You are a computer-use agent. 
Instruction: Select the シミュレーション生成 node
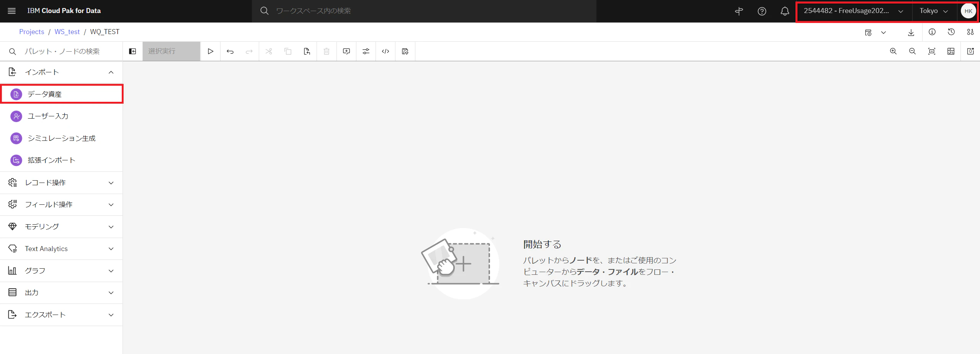point(61,138)
